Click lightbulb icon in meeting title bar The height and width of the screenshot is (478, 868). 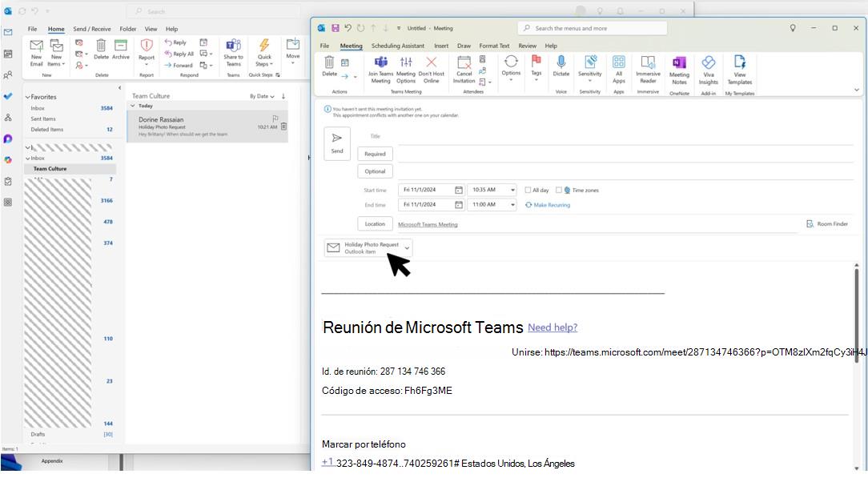pos(793,28)
